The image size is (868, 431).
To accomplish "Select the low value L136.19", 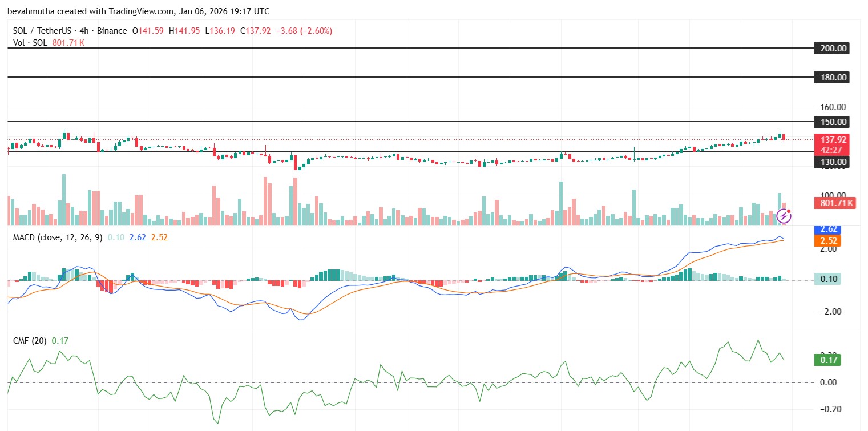I will [x=219, y=31].
